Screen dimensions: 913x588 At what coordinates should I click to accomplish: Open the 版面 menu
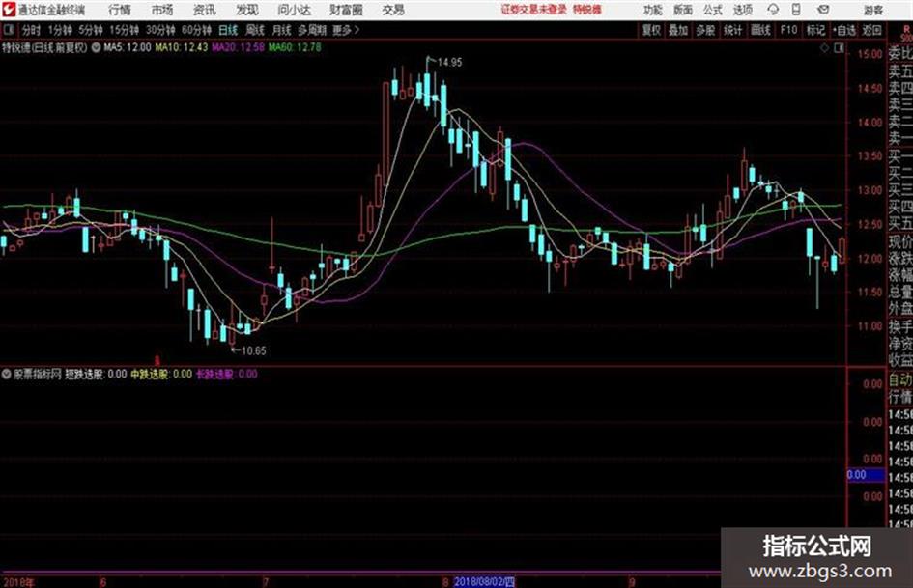coord(682,10)
